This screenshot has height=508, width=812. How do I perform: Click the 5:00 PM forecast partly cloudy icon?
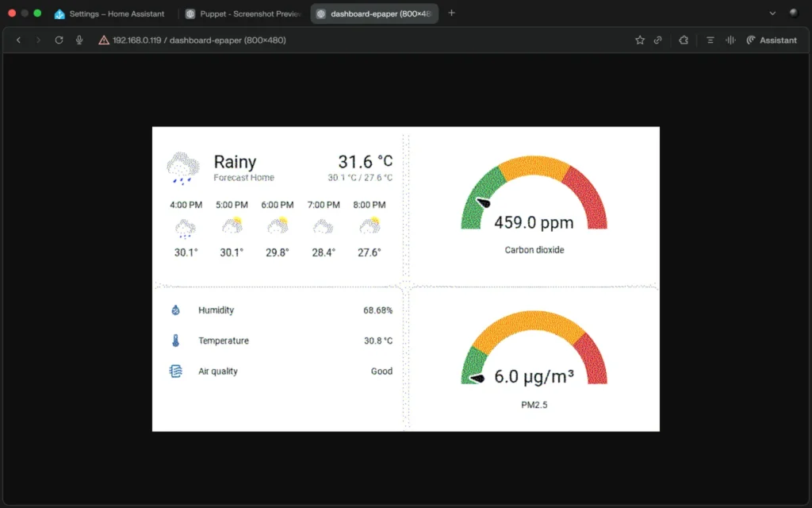coord(232,226)
